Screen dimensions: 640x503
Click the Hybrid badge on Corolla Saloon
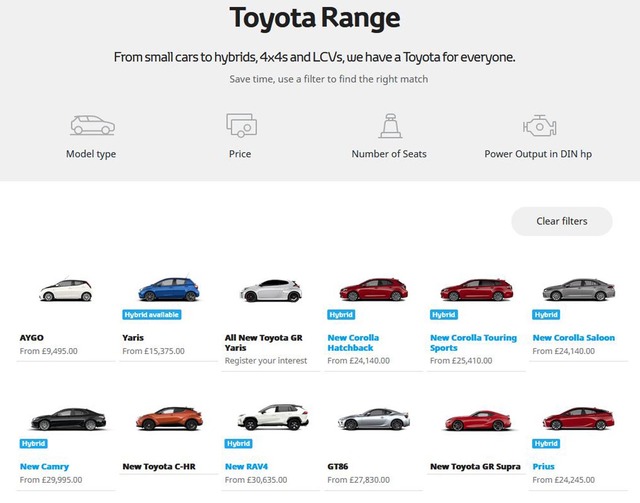tap(546, 315)
